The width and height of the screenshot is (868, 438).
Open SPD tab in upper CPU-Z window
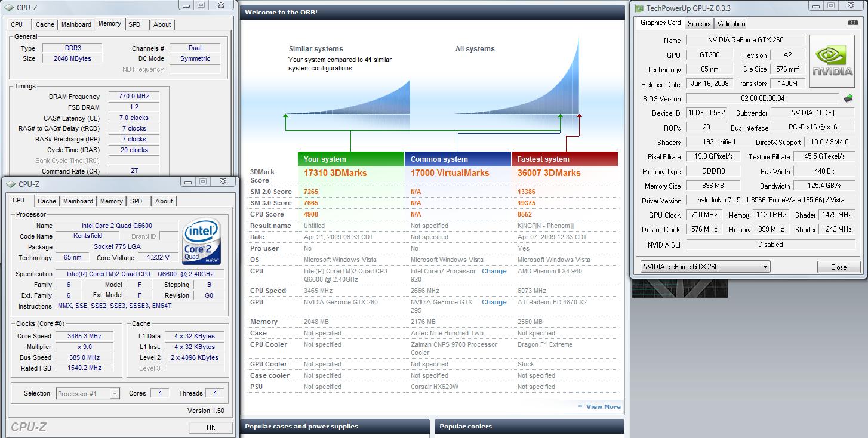134,24
